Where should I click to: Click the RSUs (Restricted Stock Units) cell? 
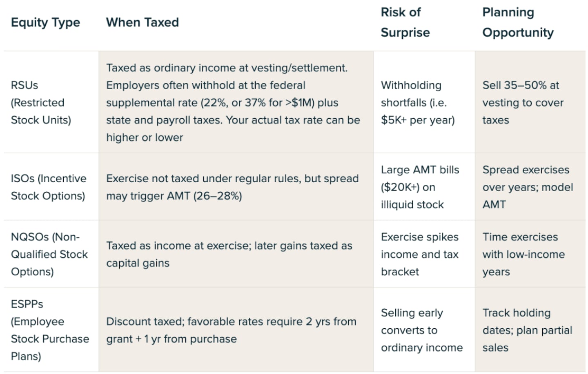[41, 102]
